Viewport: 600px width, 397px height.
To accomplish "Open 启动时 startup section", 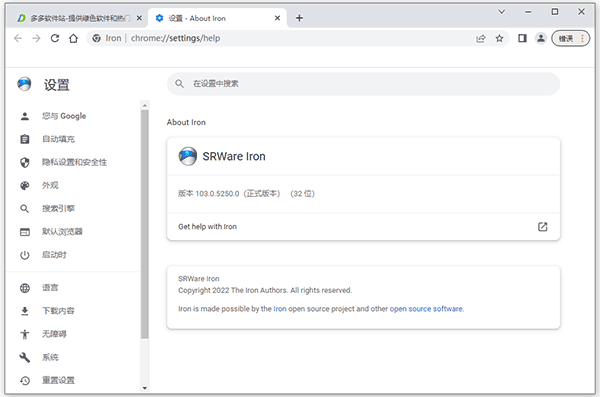I will 73,255.
